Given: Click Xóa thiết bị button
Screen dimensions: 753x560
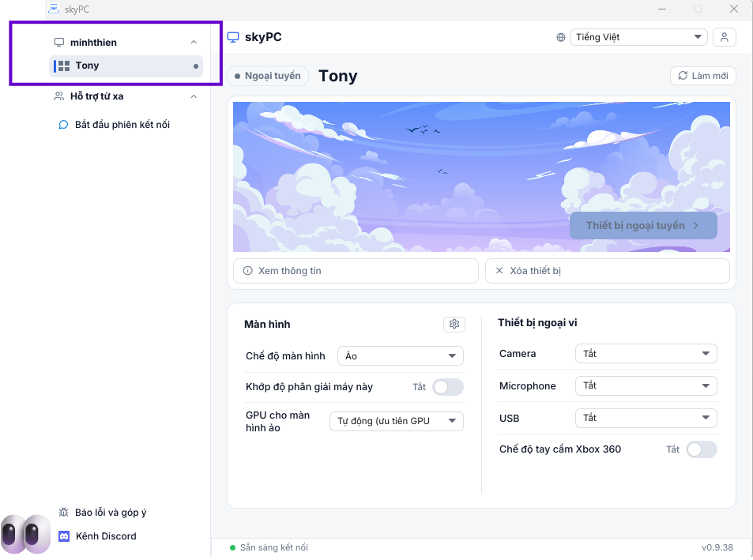Looking at the screenshot, I should pos(607,271).
